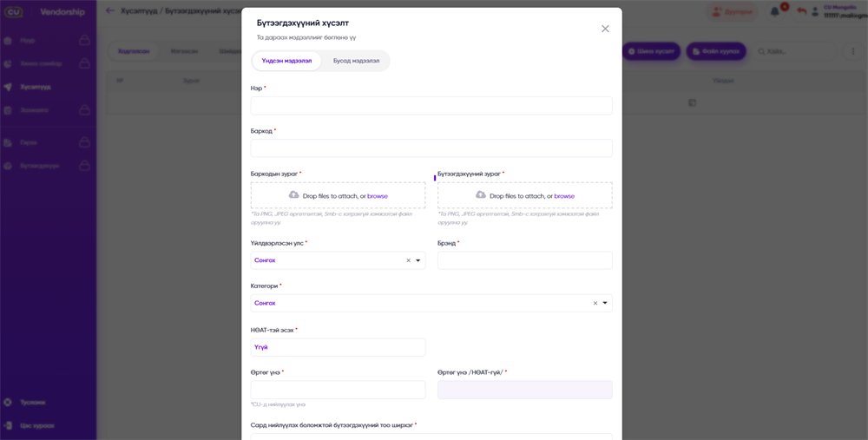Click the Хайх search field
The image size is (868, 440).
[x=794, y=51]
